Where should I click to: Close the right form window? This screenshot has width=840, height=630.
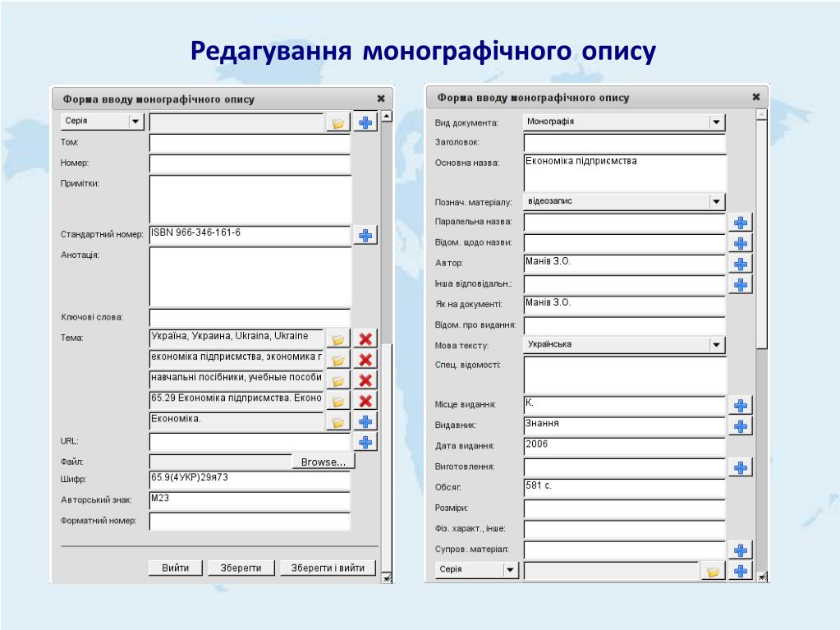click(x=756, y=97)
